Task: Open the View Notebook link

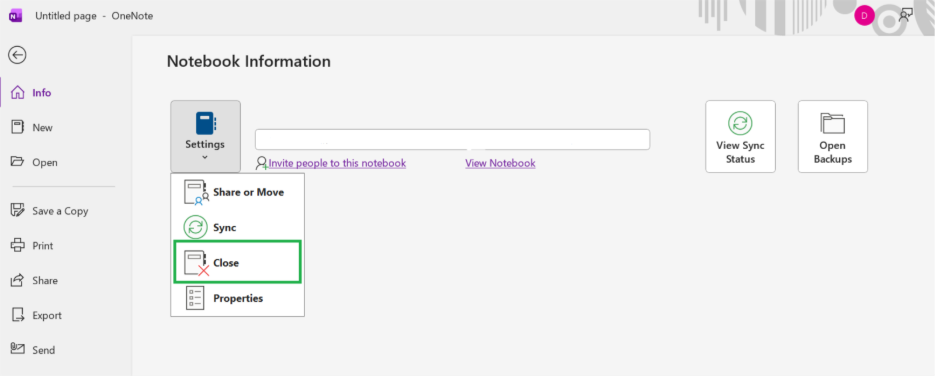Action: pos(500,163)
